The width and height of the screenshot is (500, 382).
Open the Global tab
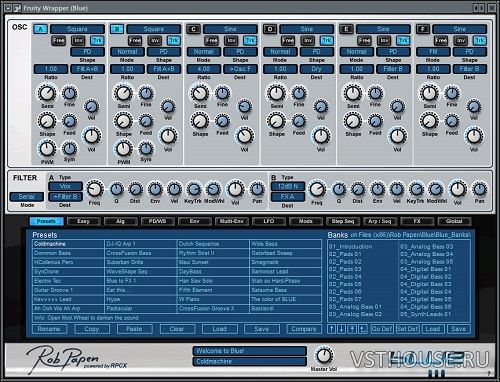[454, 221]
